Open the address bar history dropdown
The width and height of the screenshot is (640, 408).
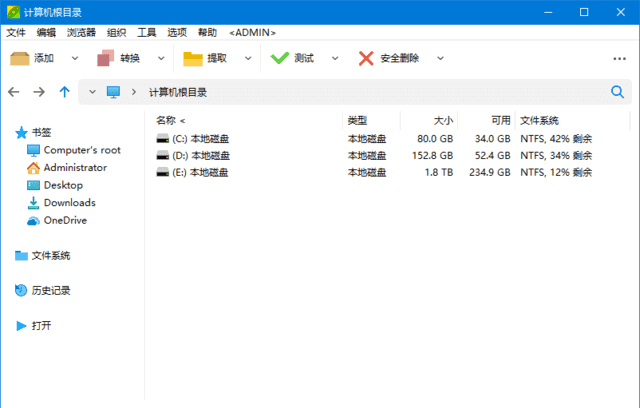coord(92,92)
